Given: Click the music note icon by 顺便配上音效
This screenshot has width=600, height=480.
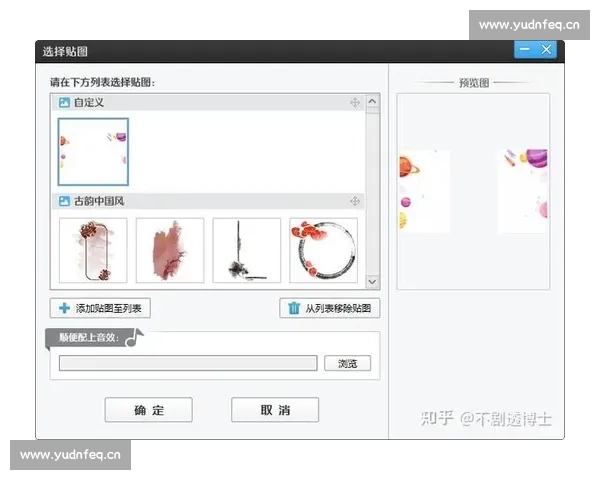Looking at the screenshot, I should [134, 337].
